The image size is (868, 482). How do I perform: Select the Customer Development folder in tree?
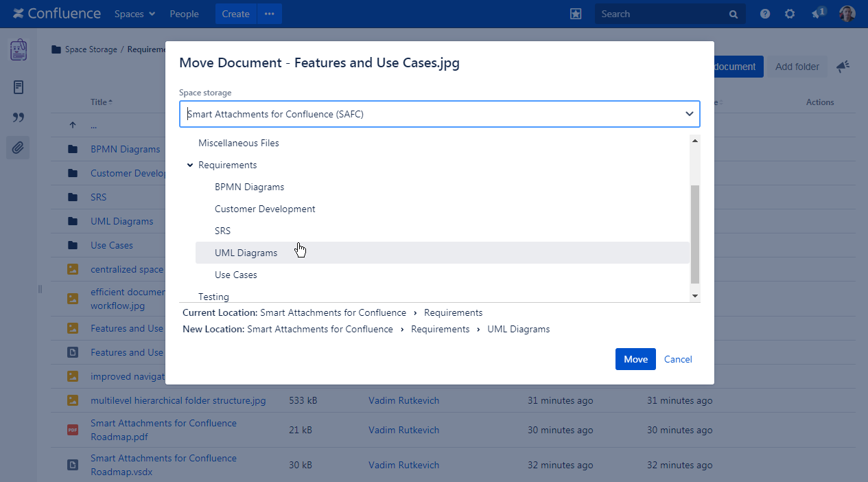click(x=265, y=209)
